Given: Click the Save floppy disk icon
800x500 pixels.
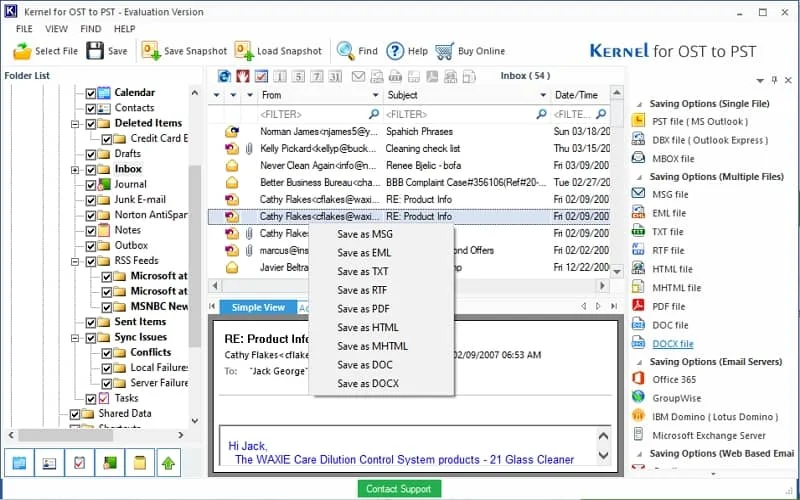Looking at the screenshot, I should click(x=95, y=51).
